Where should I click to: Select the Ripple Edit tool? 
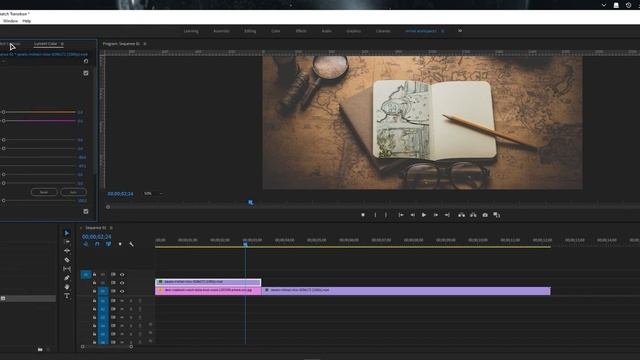point(67,251)
